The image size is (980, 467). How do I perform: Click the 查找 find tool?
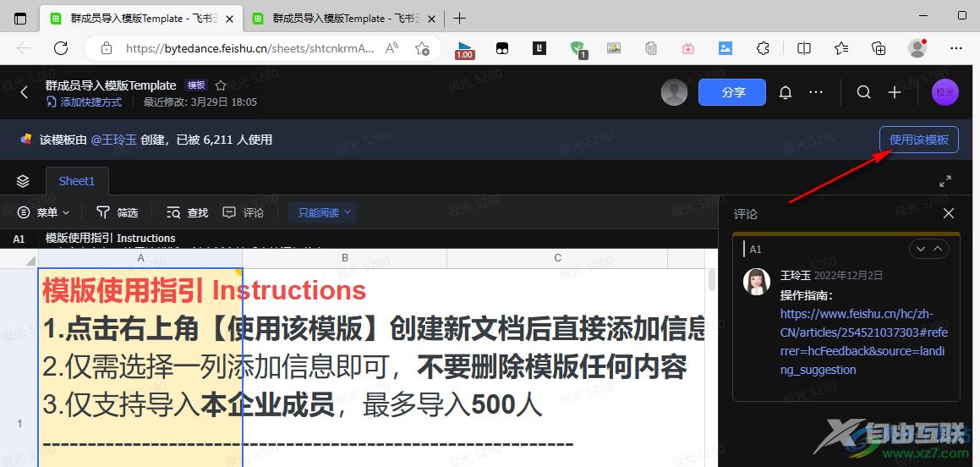(x=187, y=212)
